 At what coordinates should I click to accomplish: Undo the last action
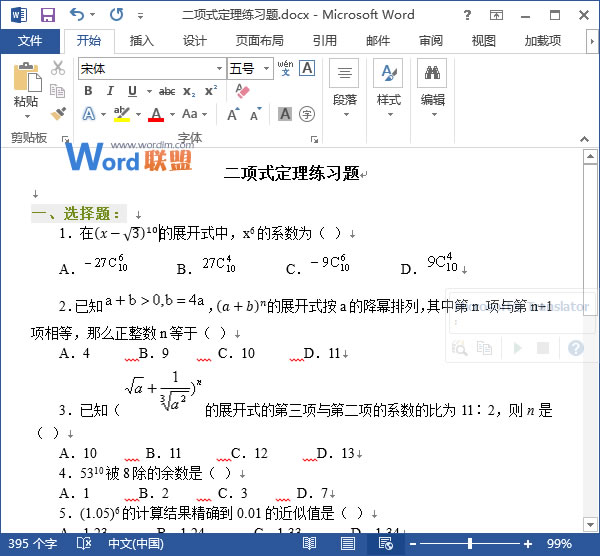pyautogui.click(x=77, y=15)
